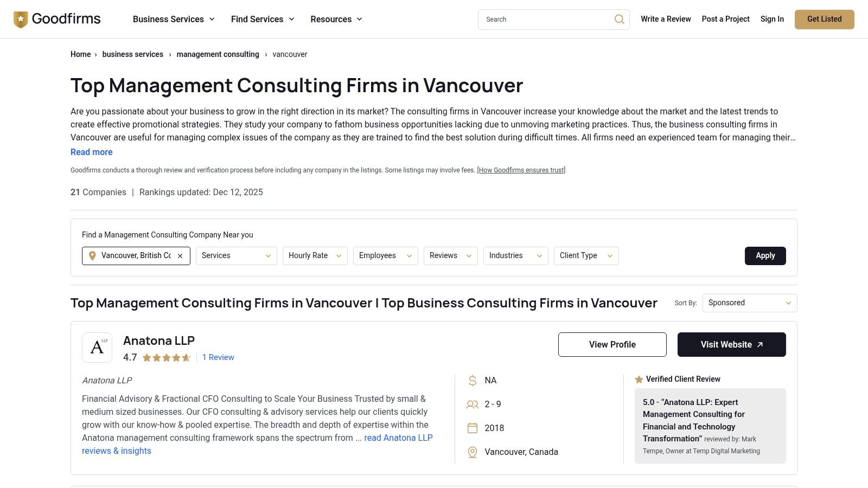This screenshot has width=868, height=488.
Task: Click inside the Search input field
Action: pyautogui.click(x=542, y=19)
